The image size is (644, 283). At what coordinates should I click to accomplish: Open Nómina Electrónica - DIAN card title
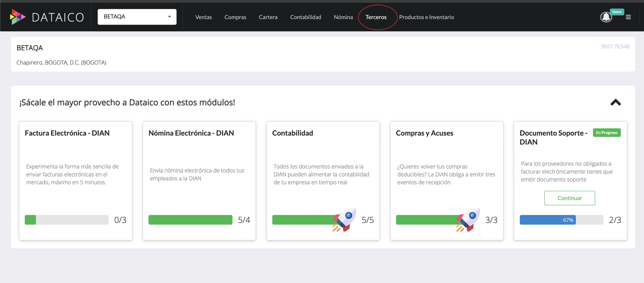[x=191, y=133]
